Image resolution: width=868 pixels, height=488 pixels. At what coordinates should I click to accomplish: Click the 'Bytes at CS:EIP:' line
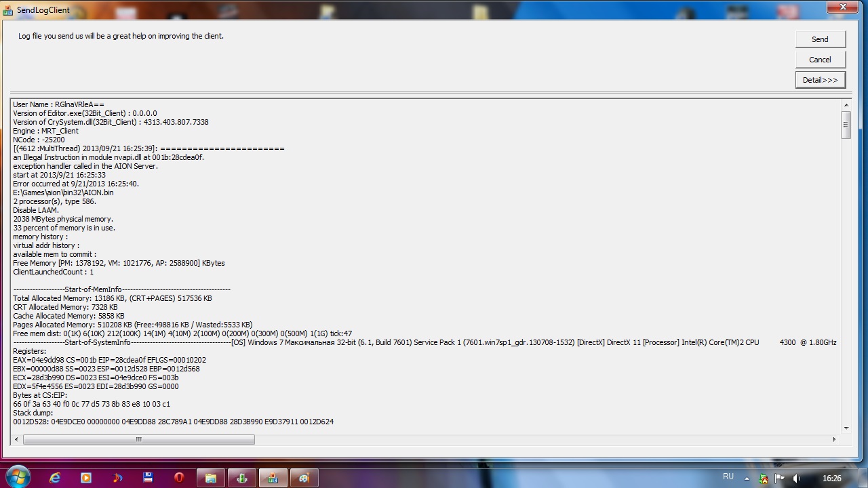41,395
